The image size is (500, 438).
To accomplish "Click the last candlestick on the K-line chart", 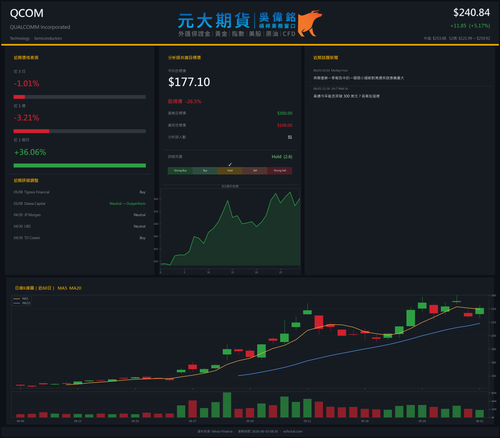I will pos(480,311).
